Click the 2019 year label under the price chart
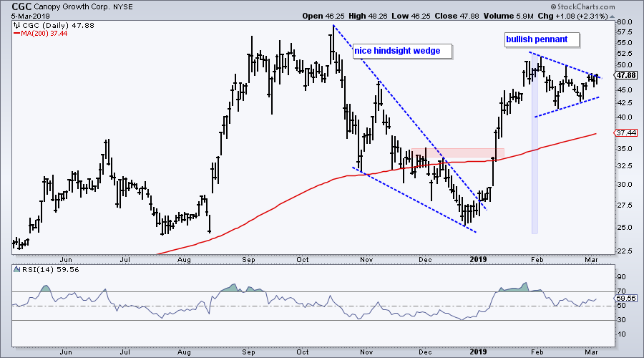The height and width of the screenshot is (358, 644). [478, 259]
